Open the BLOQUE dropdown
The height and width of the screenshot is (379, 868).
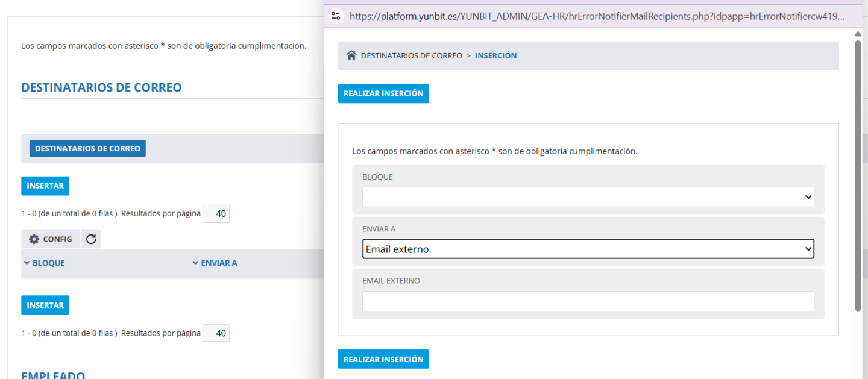pos(588,197)
